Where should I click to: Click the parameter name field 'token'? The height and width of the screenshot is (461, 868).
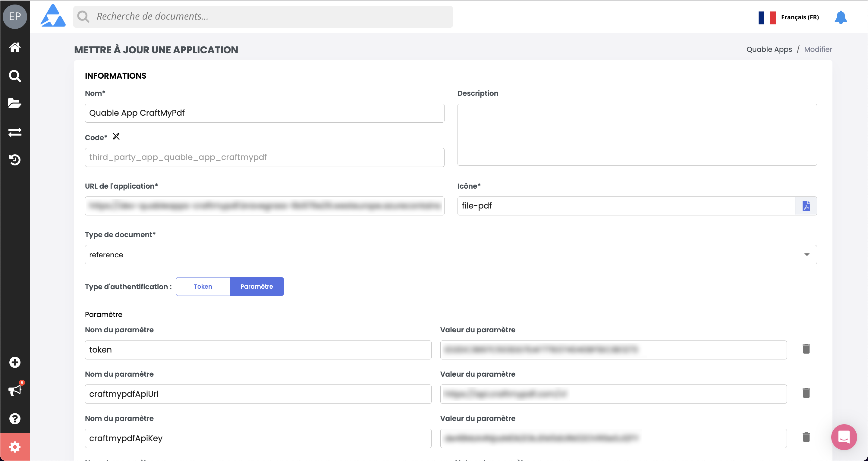tap(258, 350)
